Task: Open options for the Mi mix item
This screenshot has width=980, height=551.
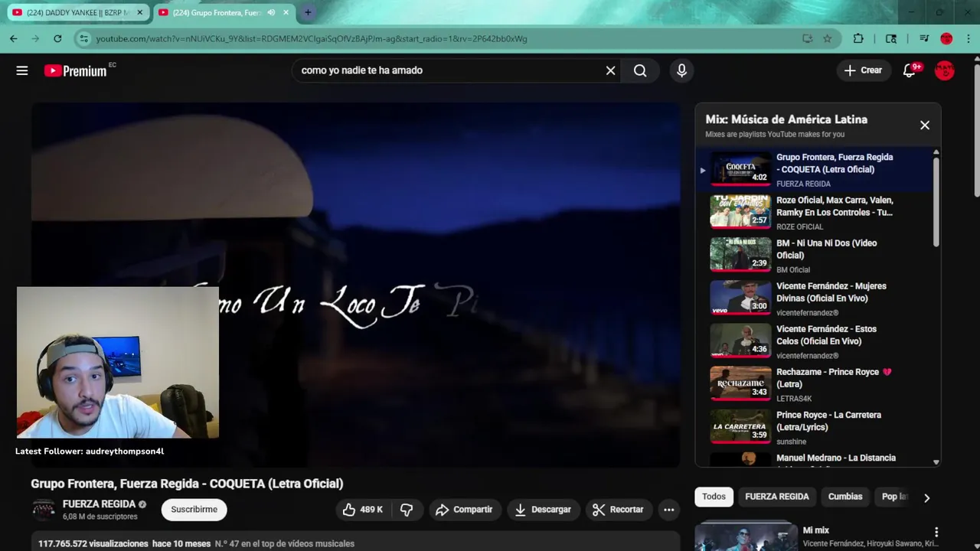Action: [x=936, y=533]
